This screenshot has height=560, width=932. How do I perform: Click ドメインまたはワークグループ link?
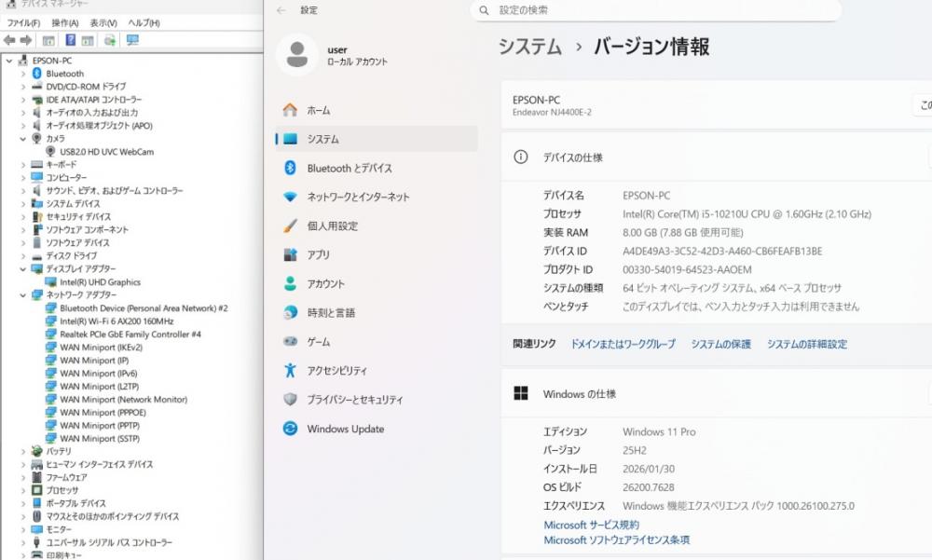click(623, 344)
